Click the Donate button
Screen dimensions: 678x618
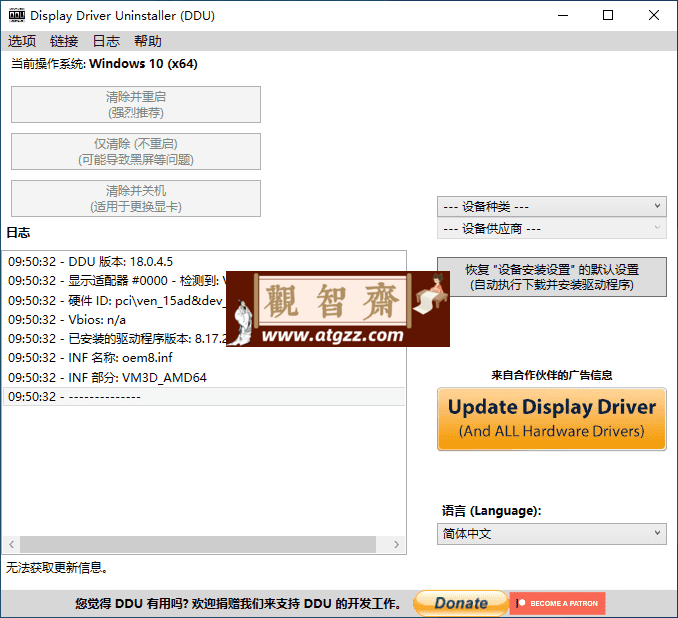[x=461, y=603]
